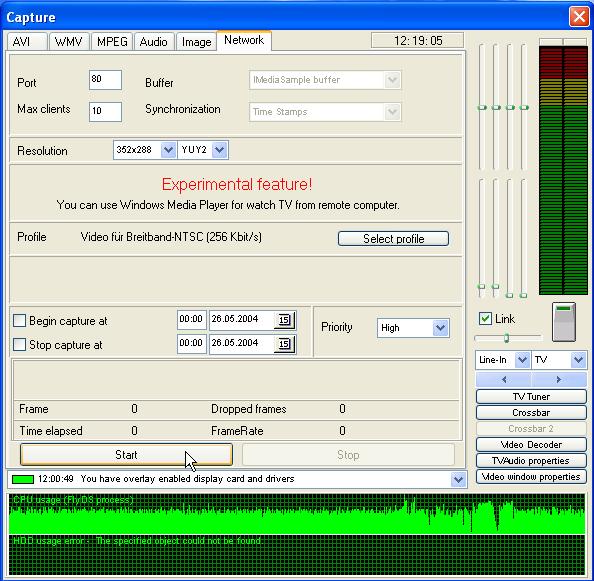Click the audio level meter
Viewport: 594px width, 581px height.
tap(563, 170)
